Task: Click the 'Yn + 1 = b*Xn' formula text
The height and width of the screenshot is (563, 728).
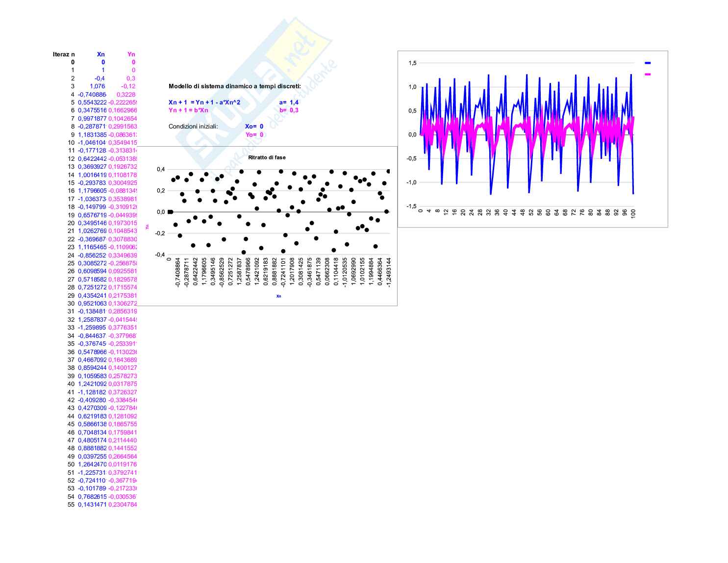Action: click(188, 110)
